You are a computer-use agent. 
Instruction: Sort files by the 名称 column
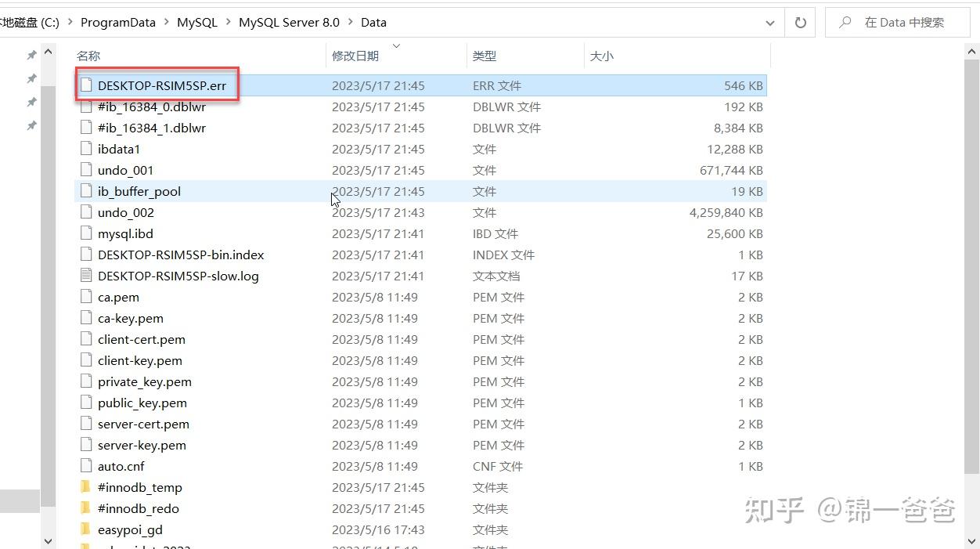pos(88,56)
